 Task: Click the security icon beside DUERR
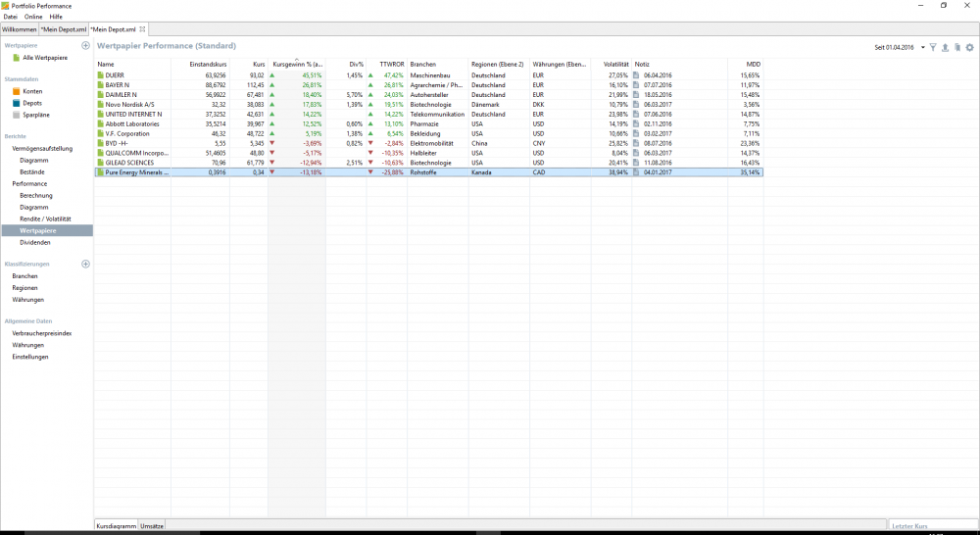click(101, 75)
